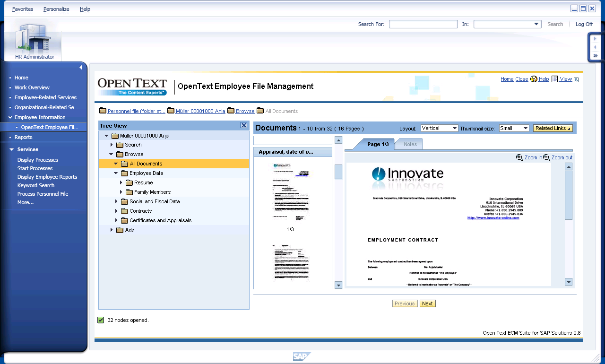This screenshot has height=364, width=605.
Task: Close the Tree View panel
Action: click(243, 125)
